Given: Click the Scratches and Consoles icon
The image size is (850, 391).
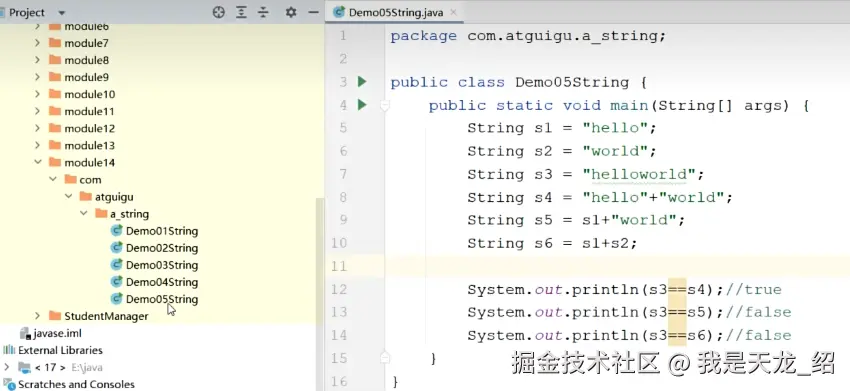Looking at the screenshot, I should (x=9, y=384).
